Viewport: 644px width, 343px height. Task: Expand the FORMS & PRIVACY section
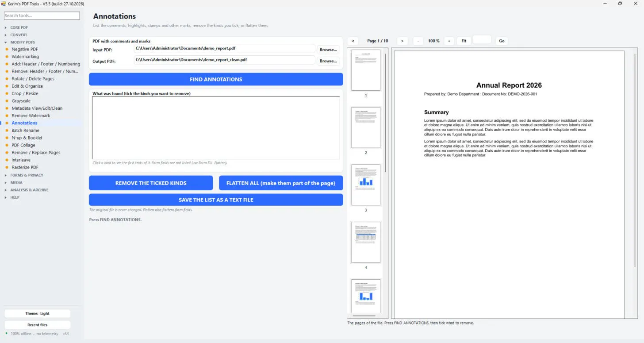point(27,175)
